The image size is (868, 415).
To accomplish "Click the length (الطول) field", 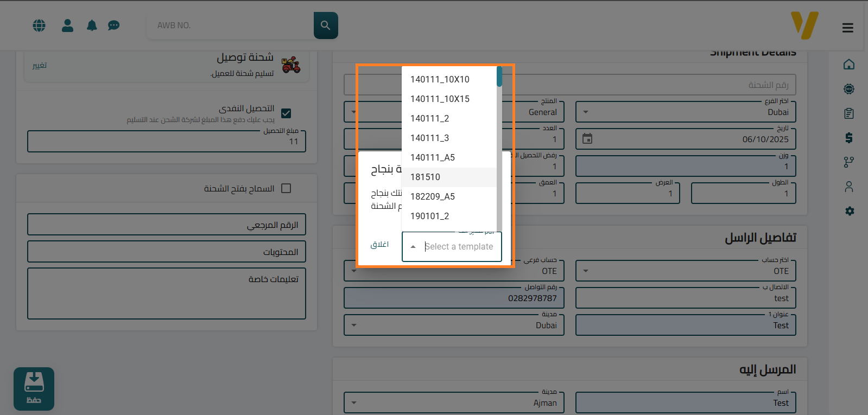I will pos(744,193).
